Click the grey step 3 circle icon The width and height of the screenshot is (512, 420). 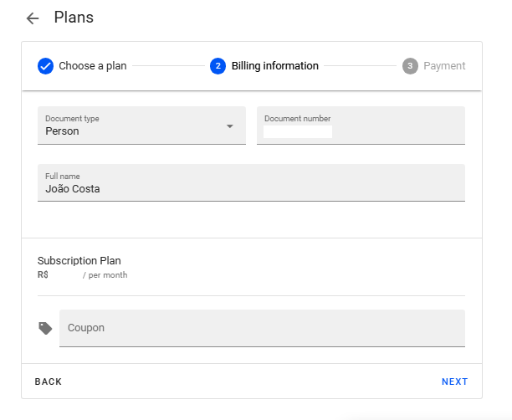(410, 66)
